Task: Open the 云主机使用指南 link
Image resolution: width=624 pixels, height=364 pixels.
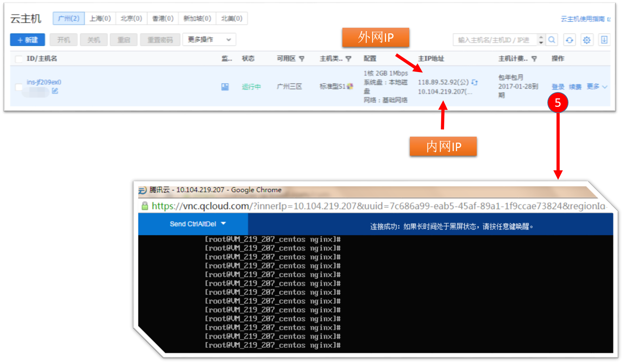Action: click(x=583, y=19)
